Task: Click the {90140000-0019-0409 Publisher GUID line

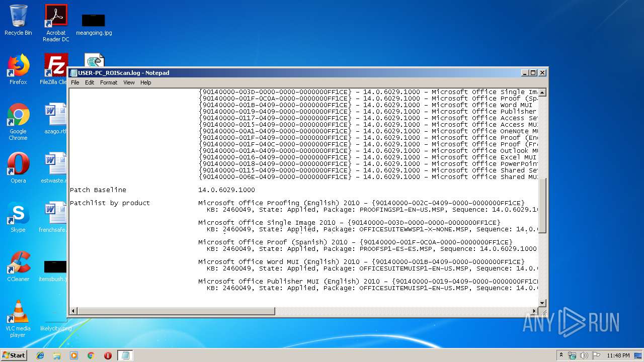Action: coord(368,112)
